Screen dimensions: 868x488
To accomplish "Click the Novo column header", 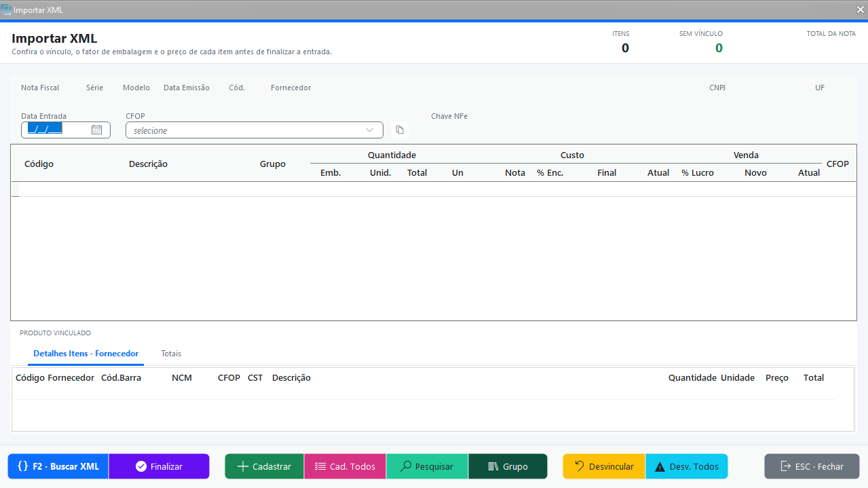I will click(x=755, y=173).
